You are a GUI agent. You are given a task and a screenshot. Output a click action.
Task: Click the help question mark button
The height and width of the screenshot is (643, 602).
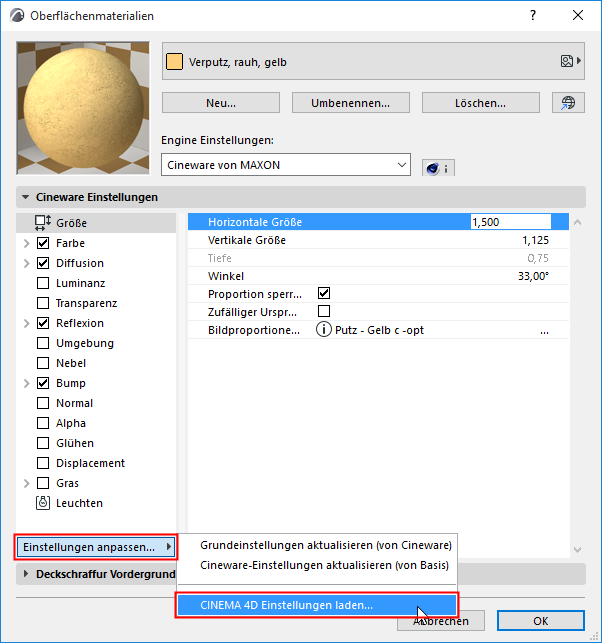(x=533, y=16)
